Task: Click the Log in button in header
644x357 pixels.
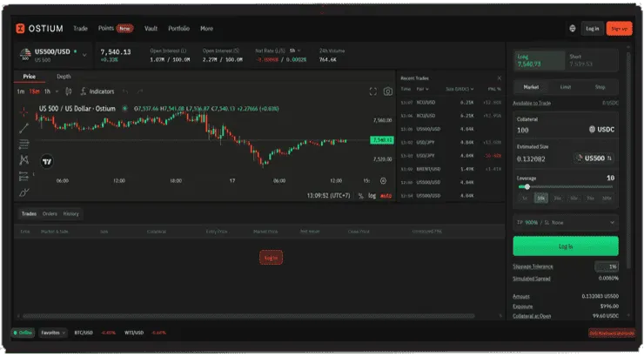Action: click(x=593, y=29)
